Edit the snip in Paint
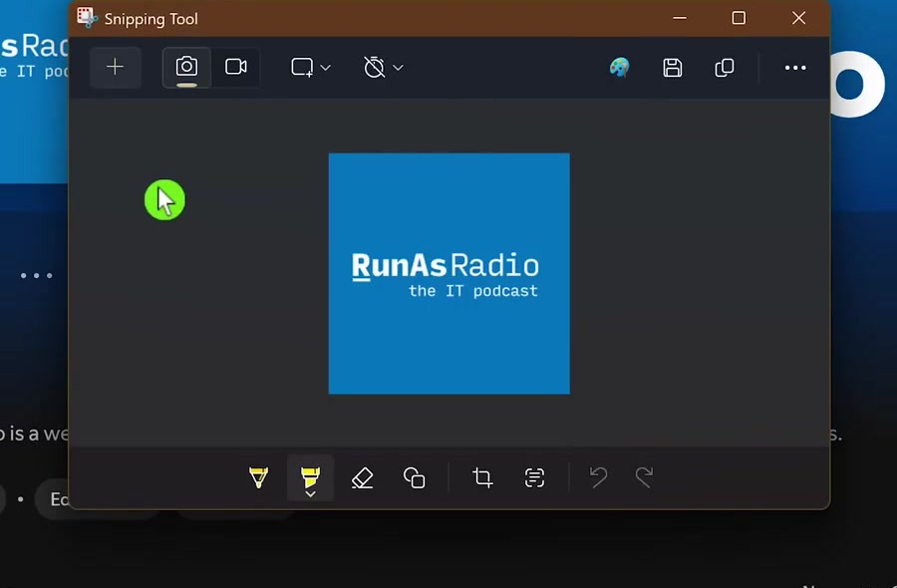This screenshot has height=588, width=897. coord(620,68)
